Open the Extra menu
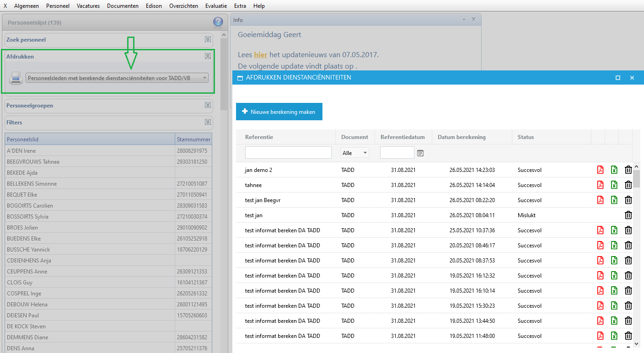This screenshot has width=644, height=353. (240, 6)
